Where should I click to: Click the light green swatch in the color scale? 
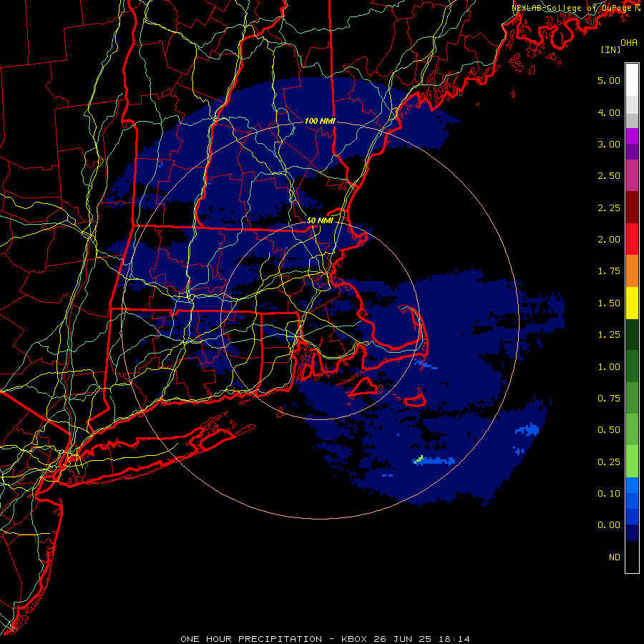pyautogui.click(x=632, y=461)
